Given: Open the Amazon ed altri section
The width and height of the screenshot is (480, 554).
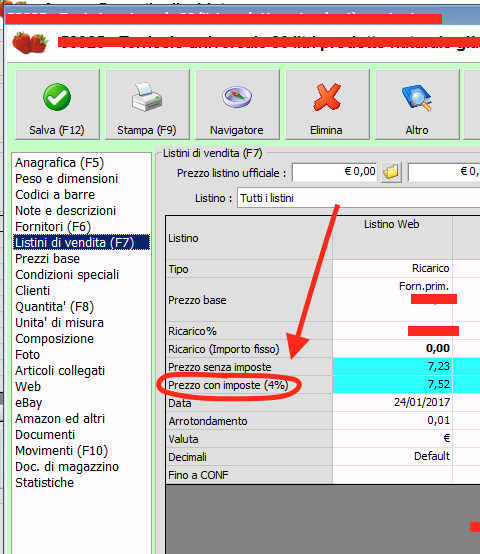Looking at the screenshot, I should [x=60, y=419].
